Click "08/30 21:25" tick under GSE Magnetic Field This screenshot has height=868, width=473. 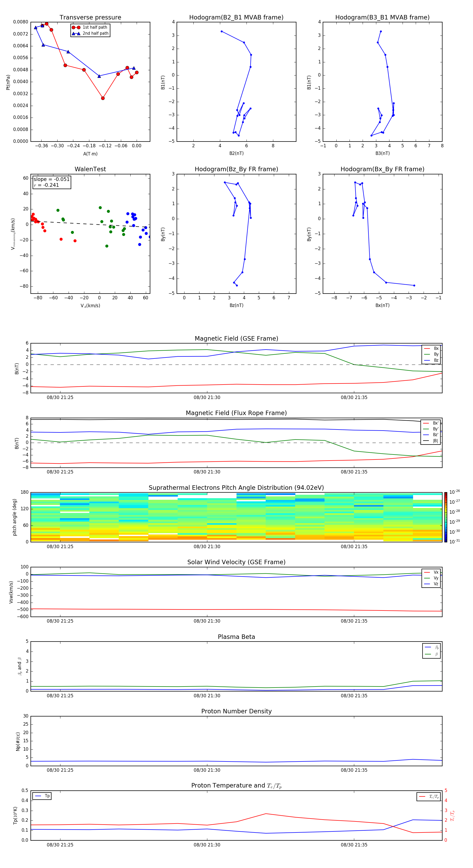coord(60,398)
